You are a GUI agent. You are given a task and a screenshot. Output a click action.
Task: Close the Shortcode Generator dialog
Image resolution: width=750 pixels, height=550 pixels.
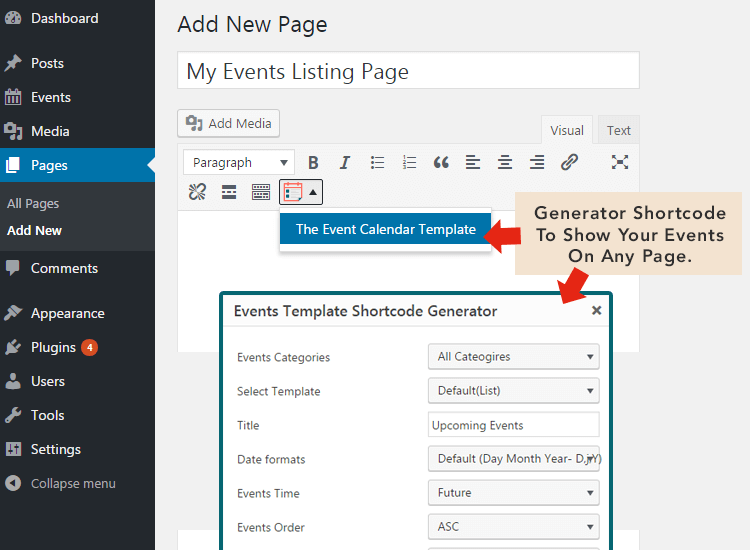(x=597, y=310)
